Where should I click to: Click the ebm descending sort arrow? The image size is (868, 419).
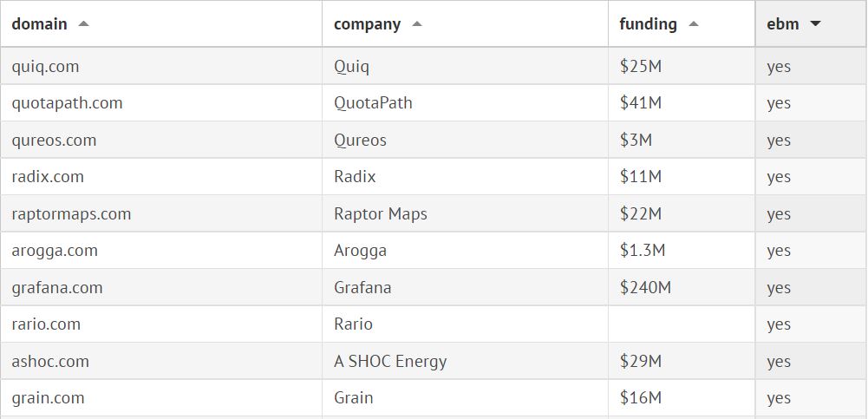[815, 24]
